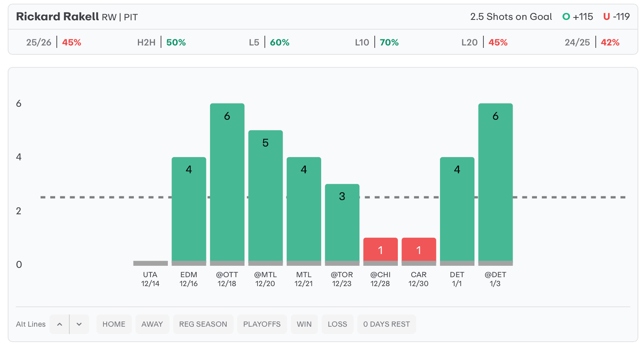644x349 pixels.
Task: Select the Under -119 odds
Action: (616, 17)
